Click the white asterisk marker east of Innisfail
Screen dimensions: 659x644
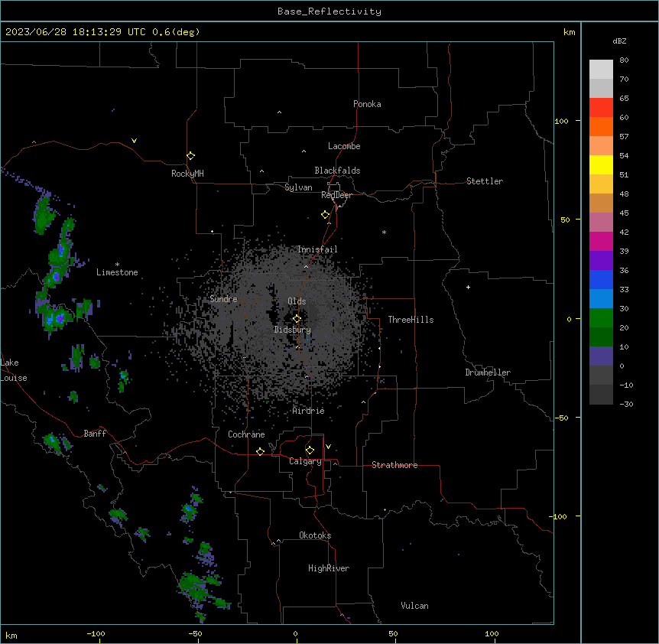(x=384, y=232)
